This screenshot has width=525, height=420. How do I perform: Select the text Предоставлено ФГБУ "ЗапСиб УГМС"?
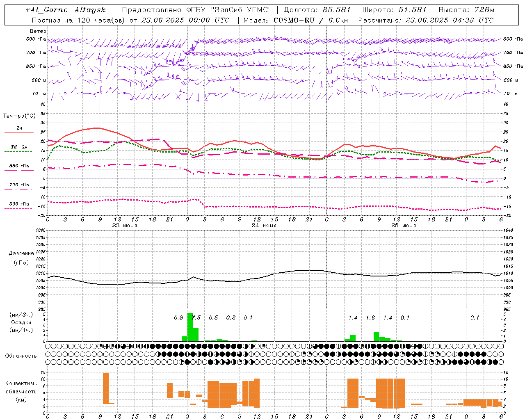(197, 9)
